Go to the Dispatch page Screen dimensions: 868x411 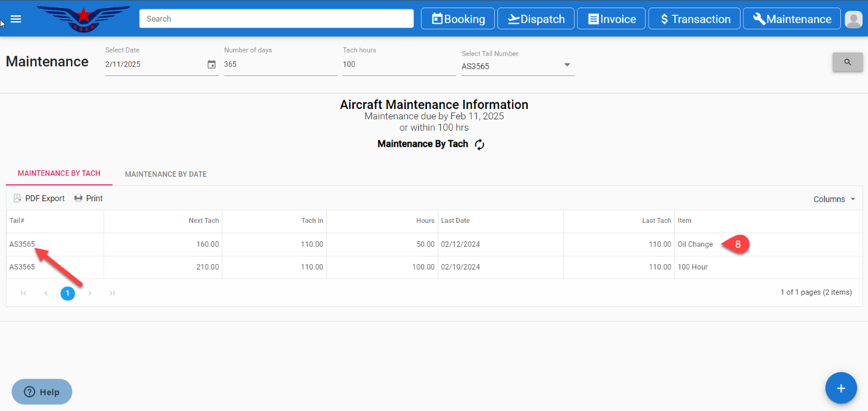[x=536, y=19]
